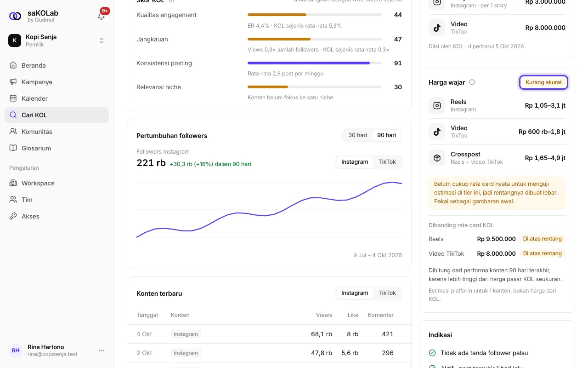Click the Instagram icon beside Reels
This screenshot has height=368, width=588.
(437, 105)
